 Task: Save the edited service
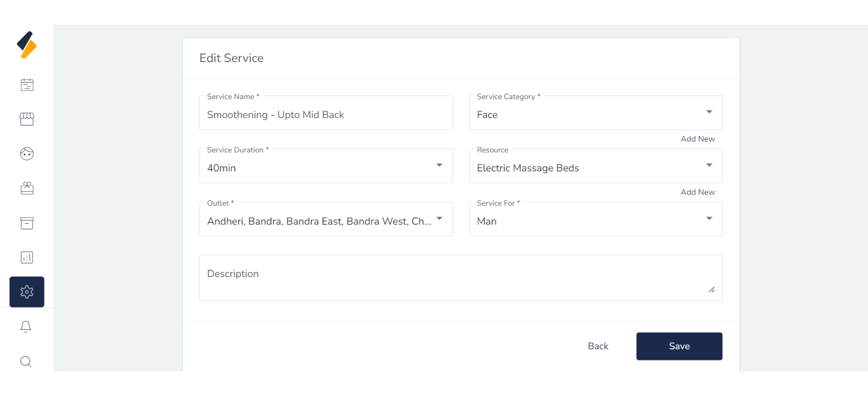[x=679, y=346]
